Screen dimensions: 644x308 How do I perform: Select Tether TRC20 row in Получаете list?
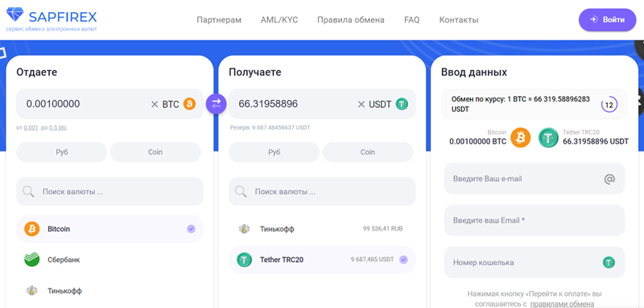[322, 260]
